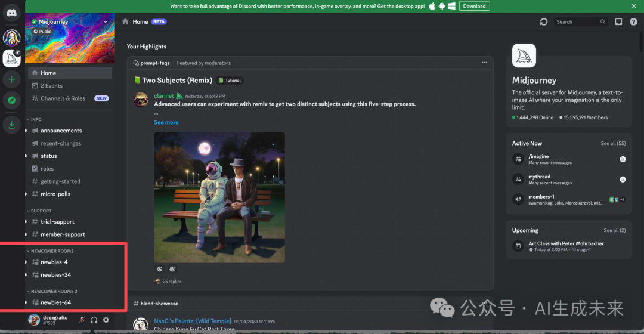
Task: Open 2 Events in sidebar
Action: pos(70,85)
